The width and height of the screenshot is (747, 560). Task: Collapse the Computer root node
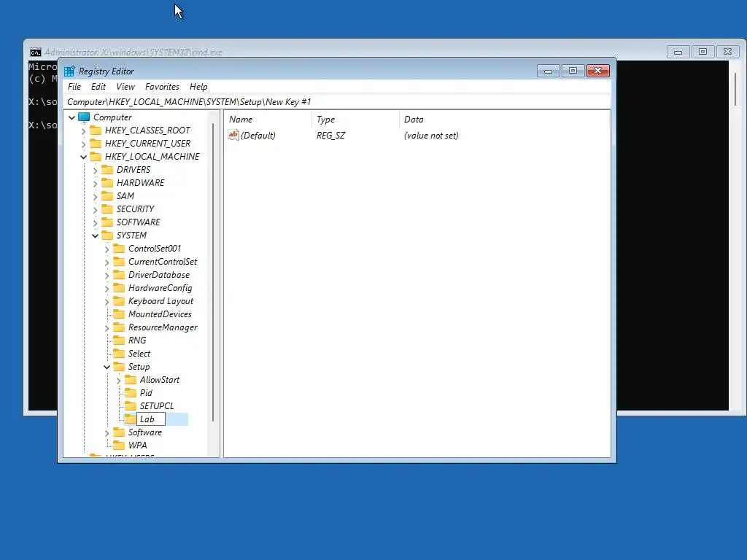coord(72,117)
